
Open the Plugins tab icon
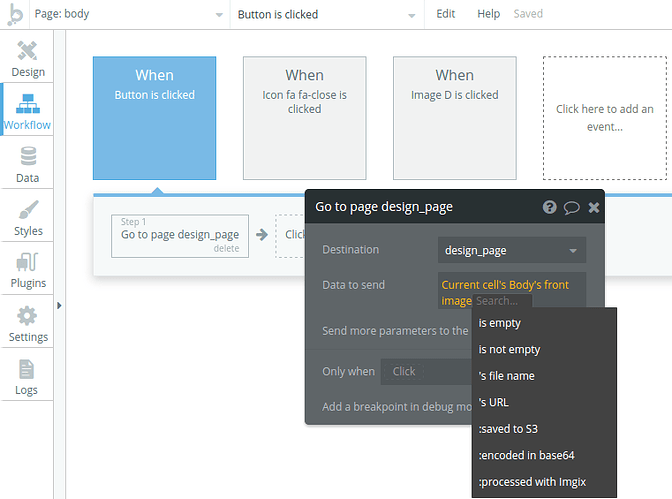click(27, 262)
